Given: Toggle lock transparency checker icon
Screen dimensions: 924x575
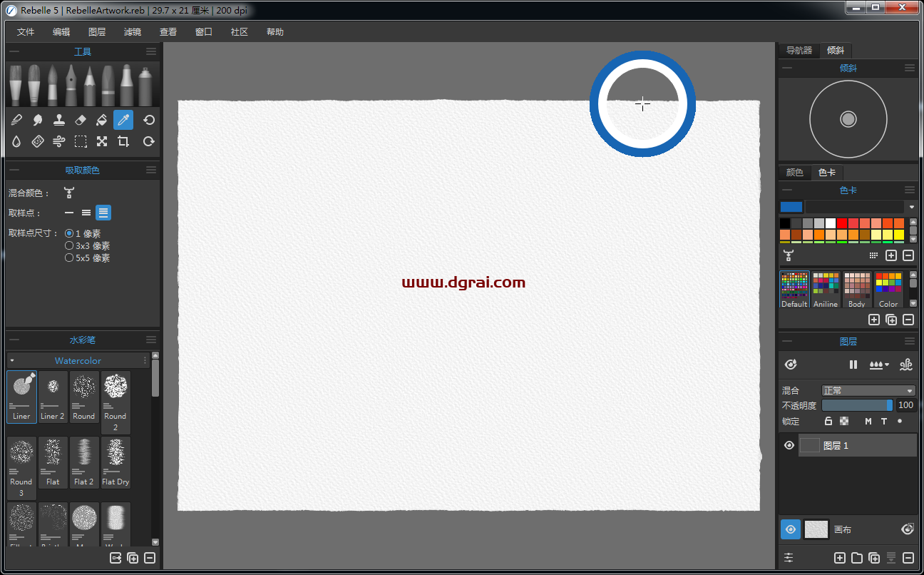Looking at the screenshot, I should pos(844,421).
